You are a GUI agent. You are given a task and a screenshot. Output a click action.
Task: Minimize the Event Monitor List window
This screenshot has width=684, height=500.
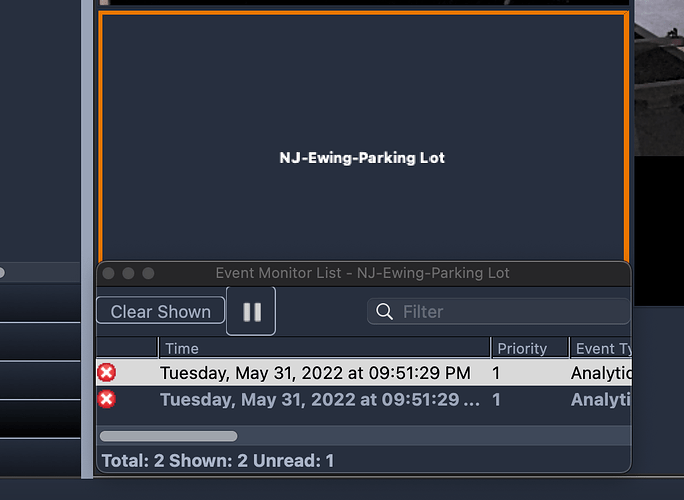[x=128, y=273]
